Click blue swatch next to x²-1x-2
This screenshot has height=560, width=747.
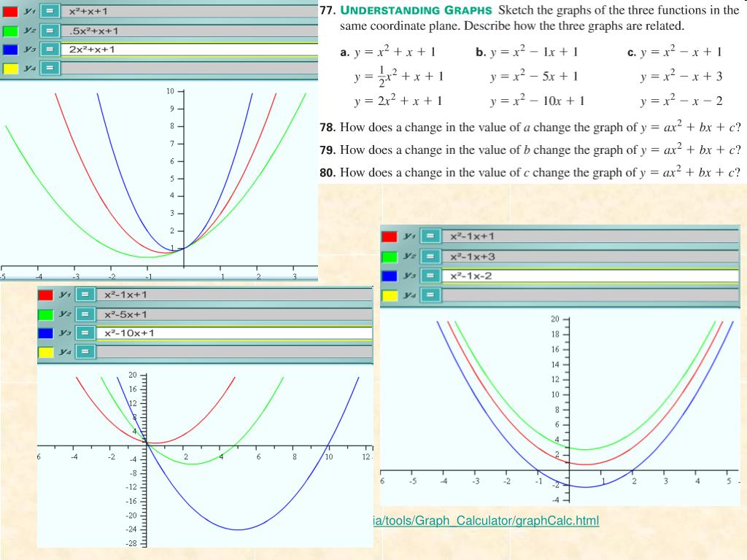pos(390,276)
